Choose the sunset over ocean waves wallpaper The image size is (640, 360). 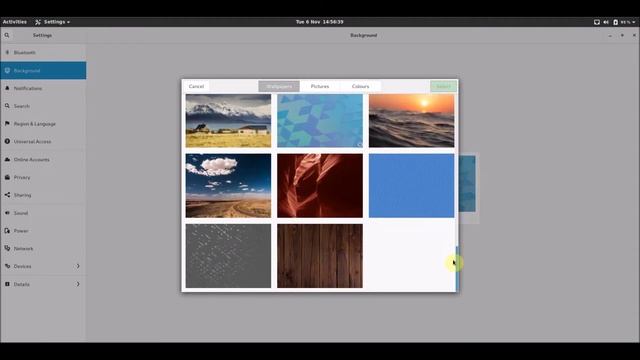411,120
